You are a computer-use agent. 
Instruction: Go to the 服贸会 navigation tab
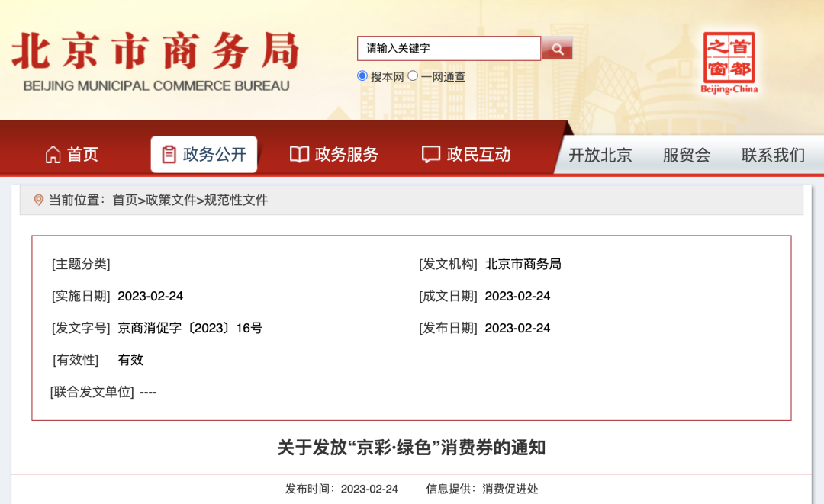(x=687, y=156)
